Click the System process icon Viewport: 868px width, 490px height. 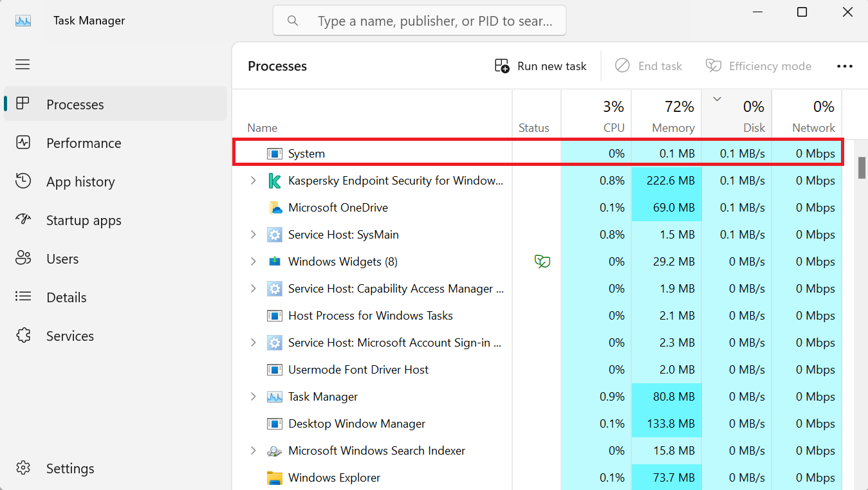point(275,154)
